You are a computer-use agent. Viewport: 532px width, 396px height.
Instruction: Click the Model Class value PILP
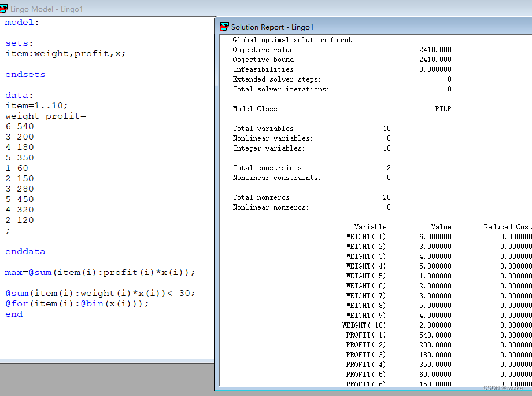[443, 109]
